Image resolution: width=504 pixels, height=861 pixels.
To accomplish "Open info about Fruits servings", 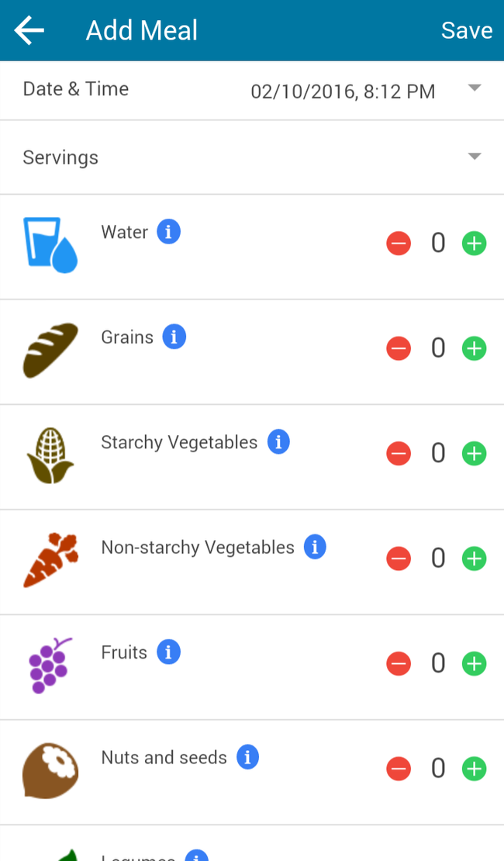I will tap(168, 652).
